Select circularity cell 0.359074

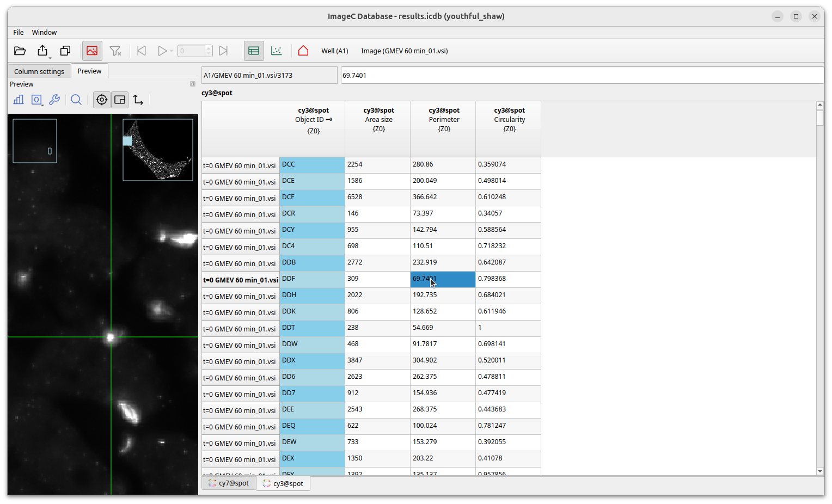[508, 165]
